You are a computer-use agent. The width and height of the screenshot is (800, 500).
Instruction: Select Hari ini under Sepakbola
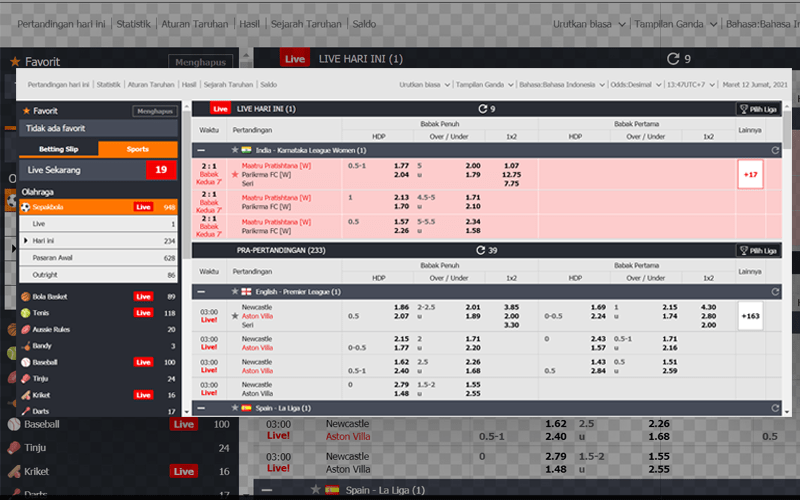[43, 241]
